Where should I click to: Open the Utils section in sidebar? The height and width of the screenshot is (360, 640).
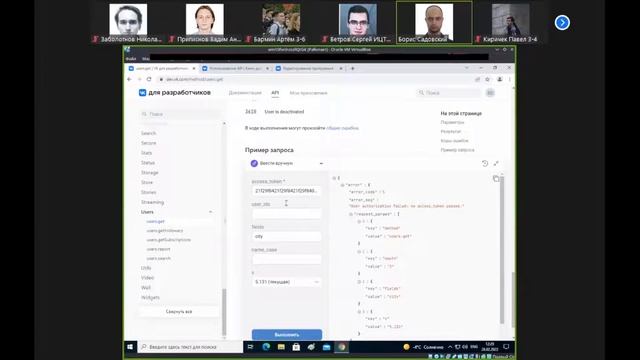(x=146, y=268)
